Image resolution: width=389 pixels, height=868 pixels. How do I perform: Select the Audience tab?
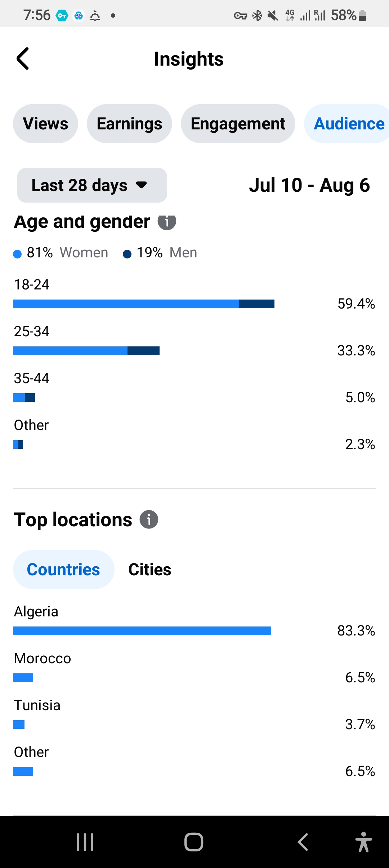pyautogui.click(x=348, y=124)
